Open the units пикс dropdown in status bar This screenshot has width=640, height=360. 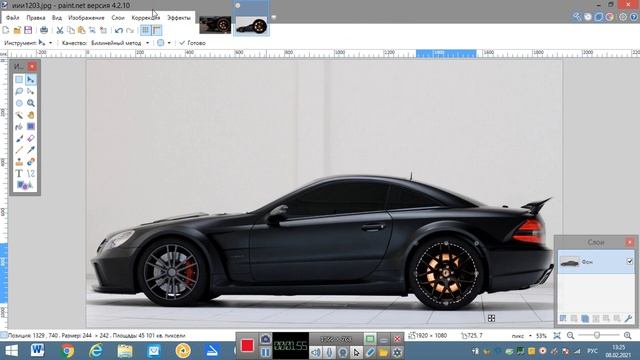pos(522,336)
